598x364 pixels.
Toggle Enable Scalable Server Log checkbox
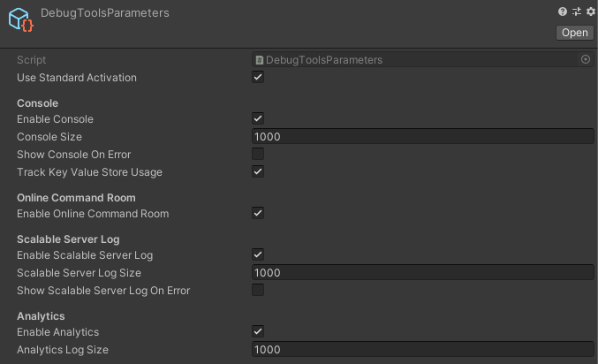[258, 254]
